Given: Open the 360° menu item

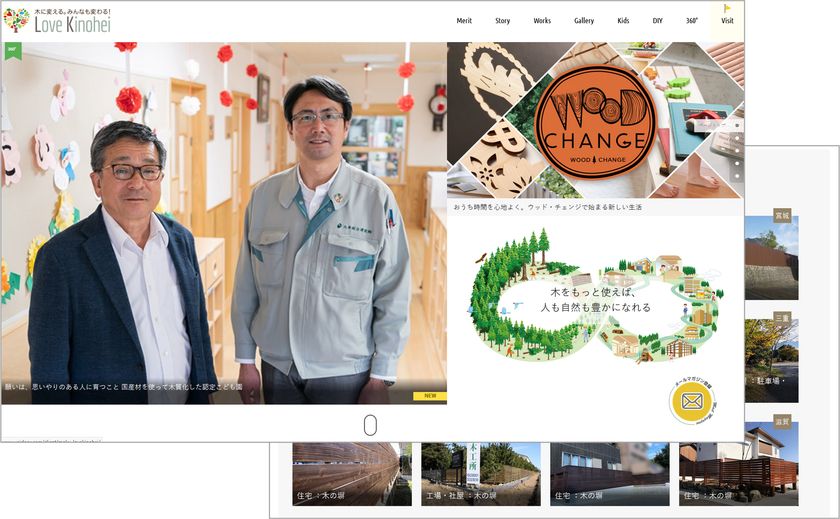Looking at the screenshot, I should (692, 21).
